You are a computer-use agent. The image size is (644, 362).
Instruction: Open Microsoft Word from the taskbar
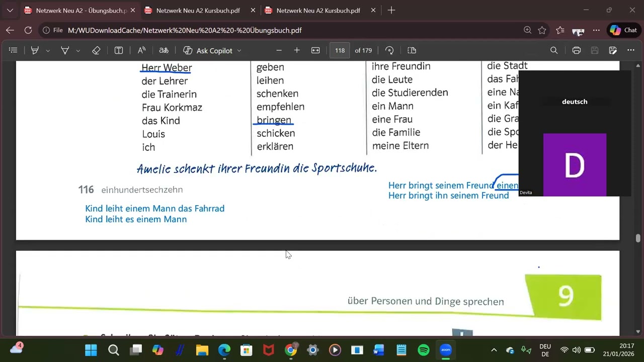point(379,350)
